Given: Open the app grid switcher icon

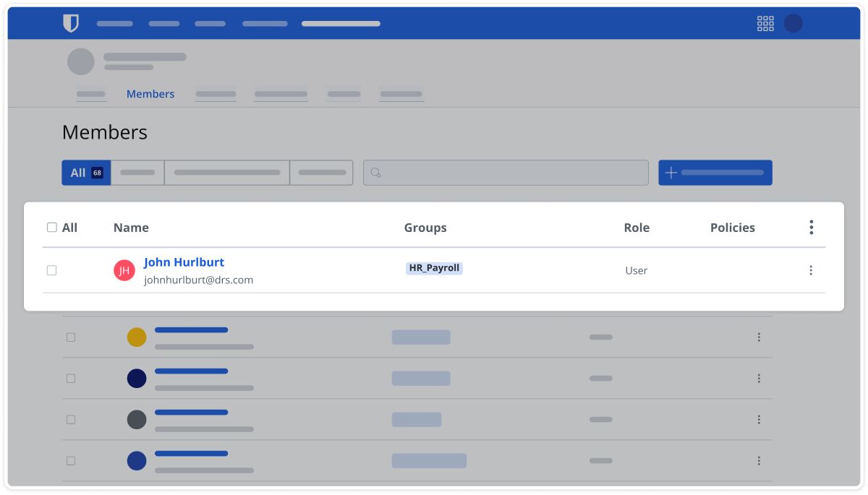Looking at the screenshot, I should click(765, 24).
